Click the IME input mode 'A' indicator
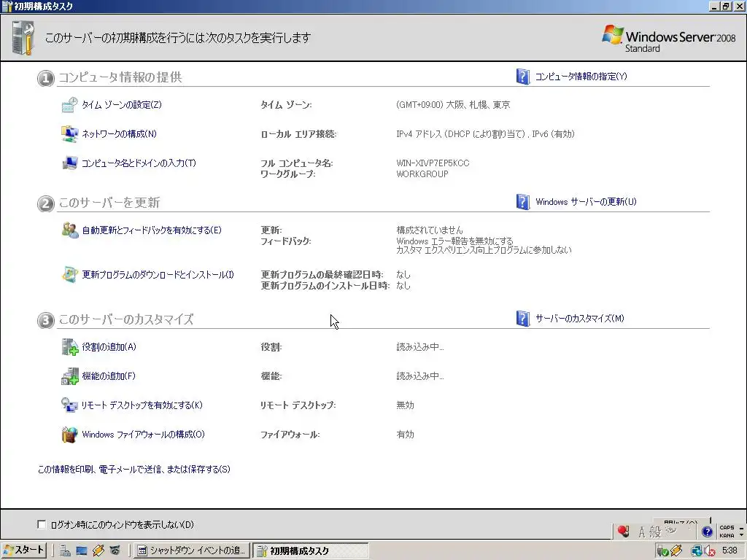The width and height of the screenshot is (747, 560). coord(642,532)
